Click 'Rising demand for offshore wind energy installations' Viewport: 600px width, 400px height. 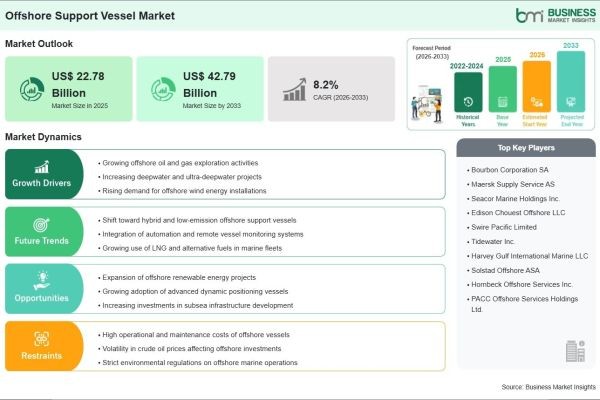coord(182,191)
